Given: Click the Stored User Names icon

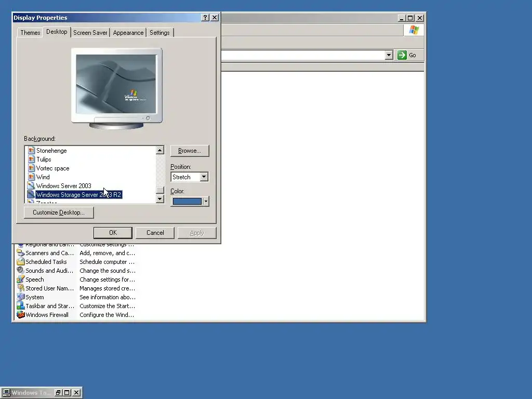Looking at the screenshot, I should point(21,288).
